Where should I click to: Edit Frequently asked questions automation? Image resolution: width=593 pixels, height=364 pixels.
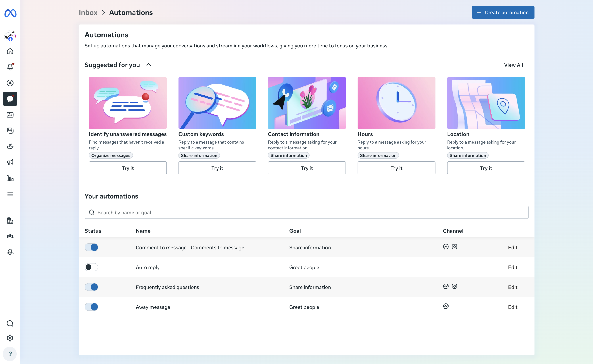coord(513,287)
